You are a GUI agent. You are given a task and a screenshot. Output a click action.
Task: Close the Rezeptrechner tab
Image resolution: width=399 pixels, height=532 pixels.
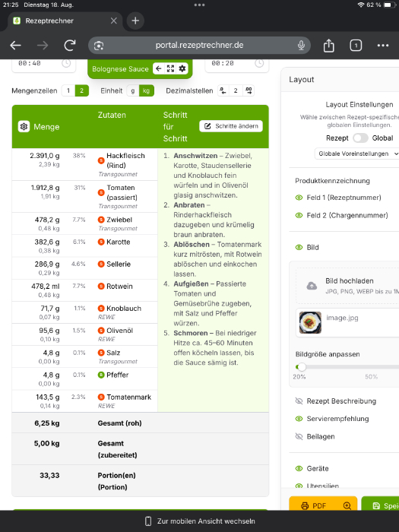tap(114, 21)
